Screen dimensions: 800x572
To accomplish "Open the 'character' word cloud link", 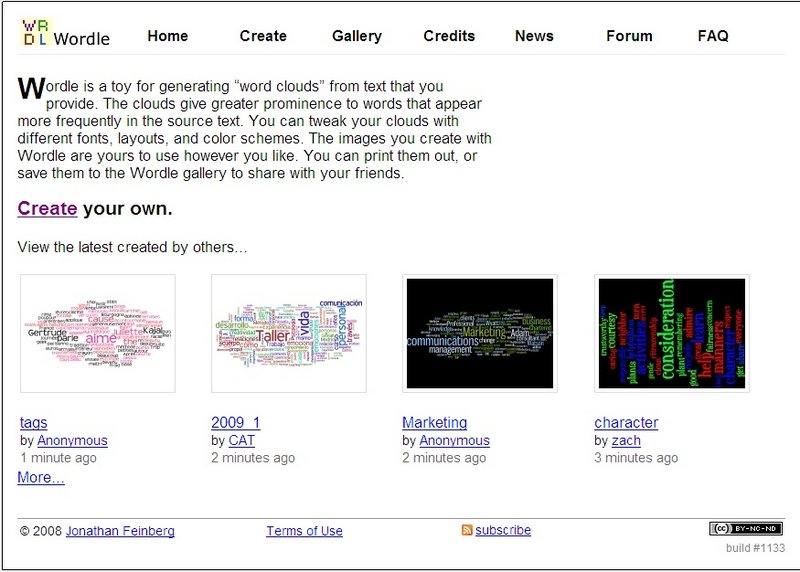I will [626, 422].
